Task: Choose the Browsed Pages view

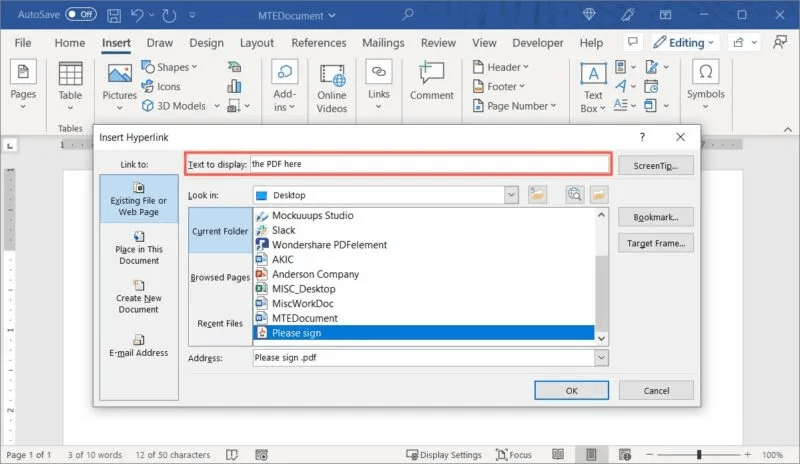Action: coord(220,277)
